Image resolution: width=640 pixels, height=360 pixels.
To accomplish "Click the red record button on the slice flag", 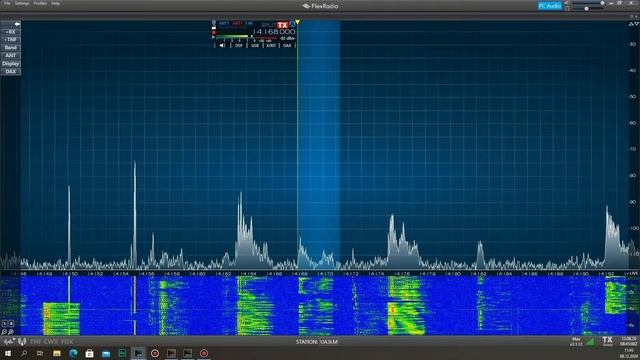I will (x=214, y=33).
